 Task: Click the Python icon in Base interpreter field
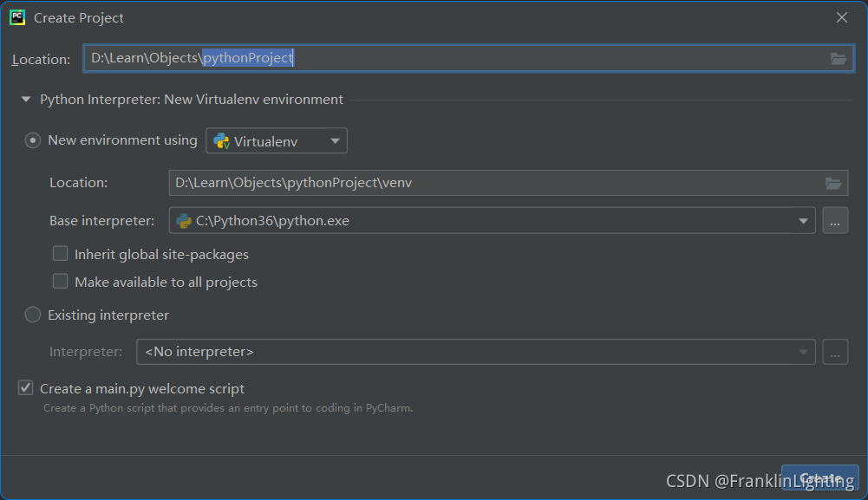[x=184, y=221]
